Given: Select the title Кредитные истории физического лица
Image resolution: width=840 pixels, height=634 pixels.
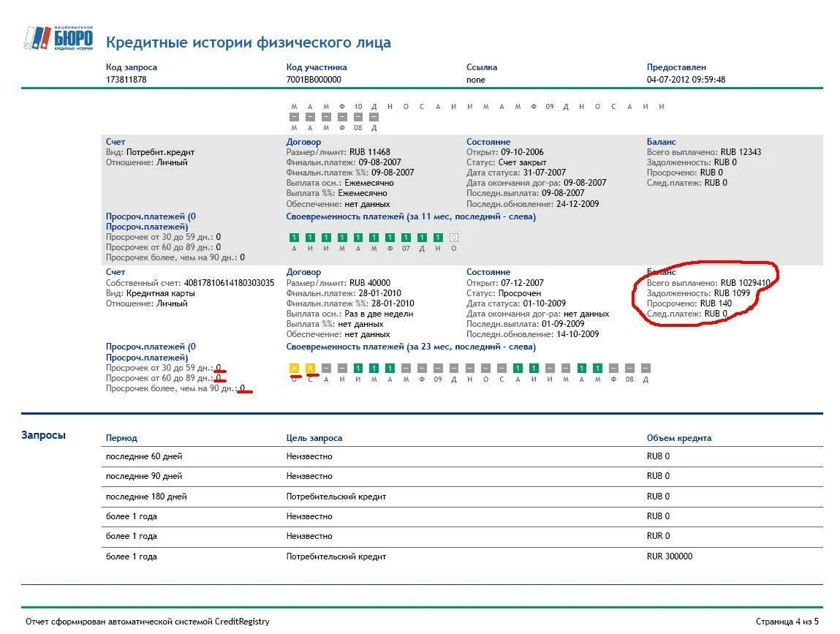Looking at the screenshot, I should (x=248, y=42).
